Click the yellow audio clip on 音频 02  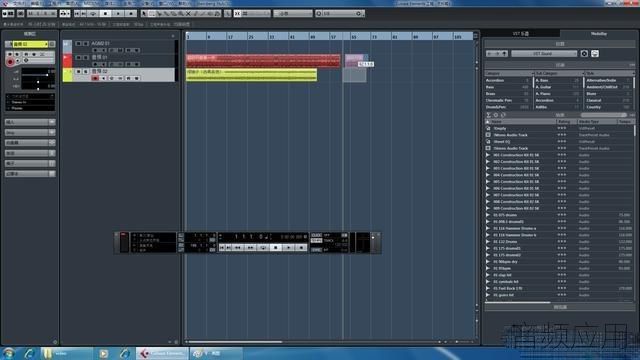(251, 75)
